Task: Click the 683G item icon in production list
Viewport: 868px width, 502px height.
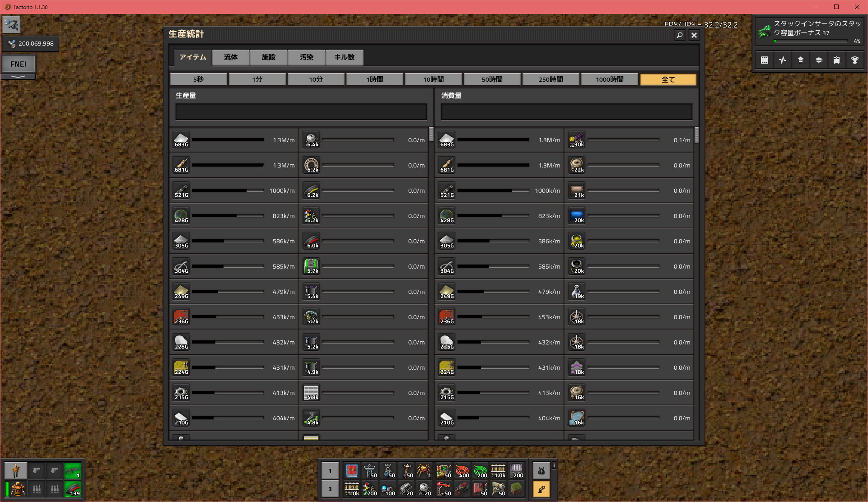Action: (181, 140)
